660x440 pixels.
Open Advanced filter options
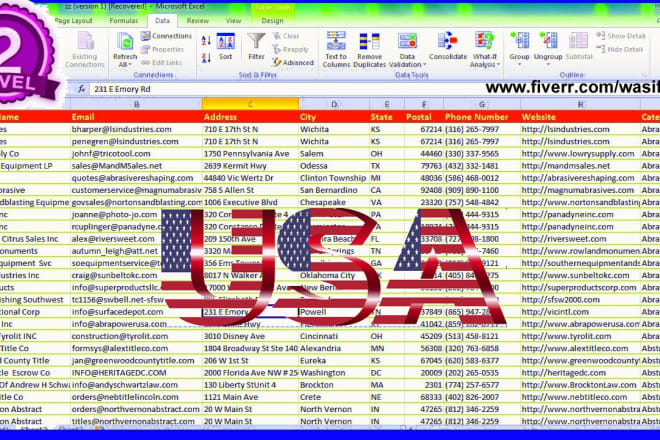(x=293, y=62)
